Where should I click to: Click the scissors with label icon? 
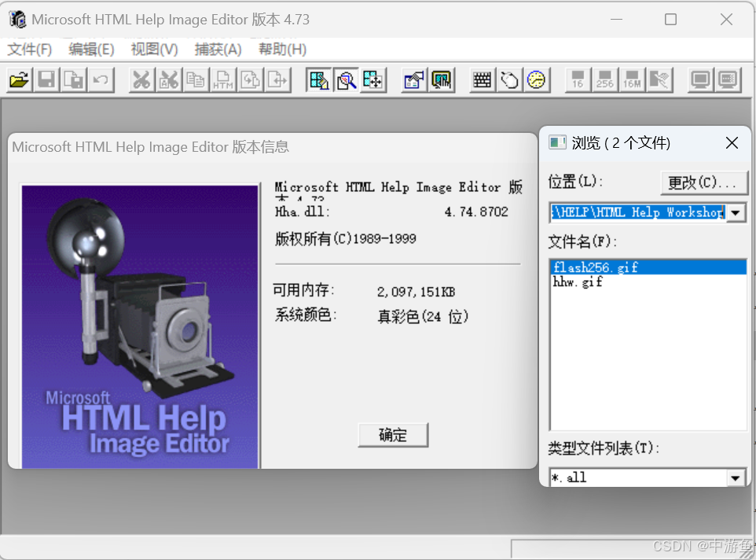tap(168, 79)
